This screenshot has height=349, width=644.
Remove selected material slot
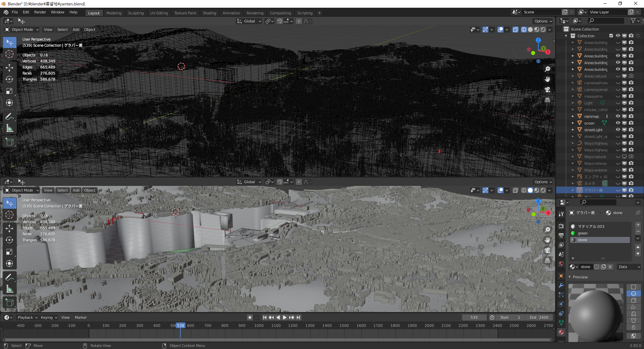click(x=638, y=232)
